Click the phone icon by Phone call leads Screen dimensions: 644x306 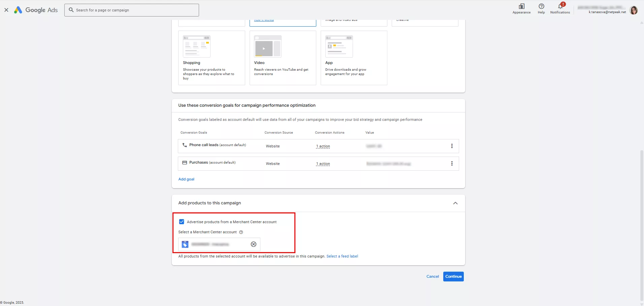[x=185, y=145]
